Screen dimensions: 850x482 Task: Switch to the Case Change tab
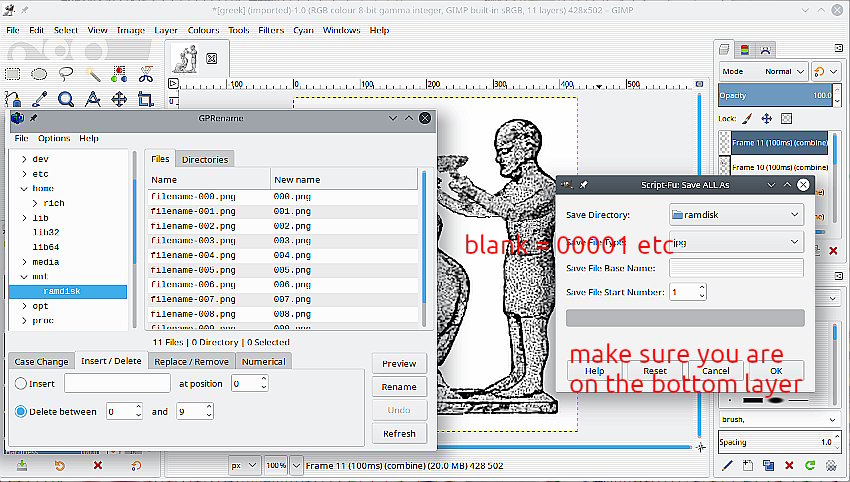41,362
